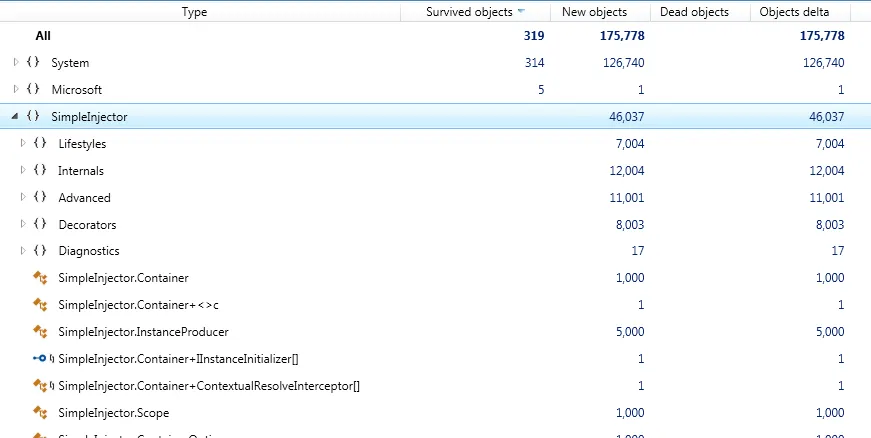The image size is (871, 438).
Task: Select the Advanced row label
Action: click(84, 198)
